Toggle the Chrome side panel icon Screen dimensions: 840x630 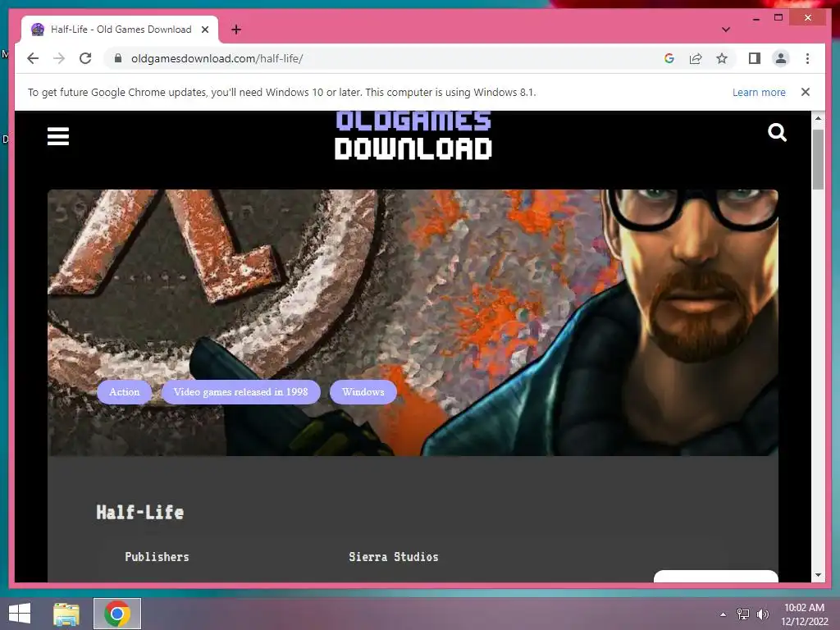pyautogui.click(x=755, y=58)
